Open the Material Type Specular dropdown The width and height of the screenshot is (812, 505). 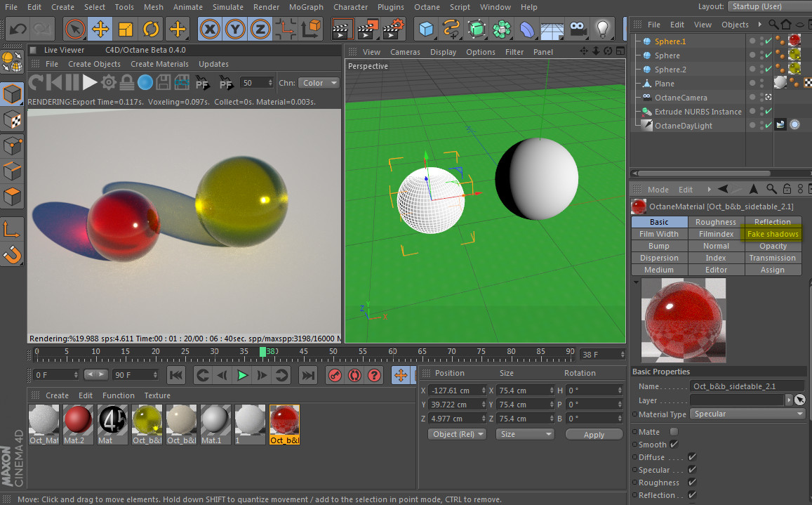coord(748,414)
